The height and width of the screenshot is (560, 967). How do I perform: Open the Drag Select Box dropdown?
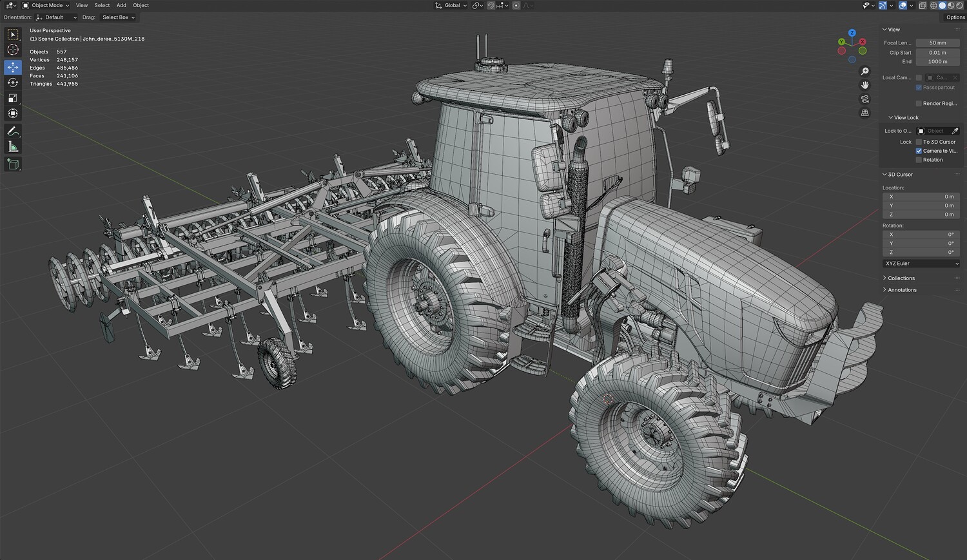point(119,17)
